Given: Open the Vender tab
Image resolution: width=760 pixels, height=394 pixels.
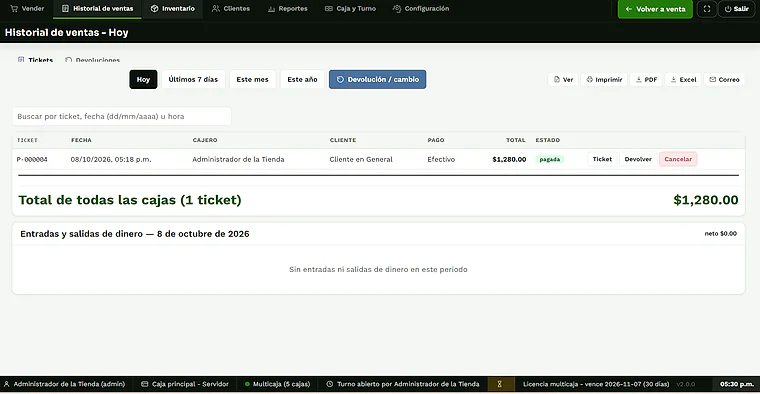Looking at the screenshot, I should (27, 9).
